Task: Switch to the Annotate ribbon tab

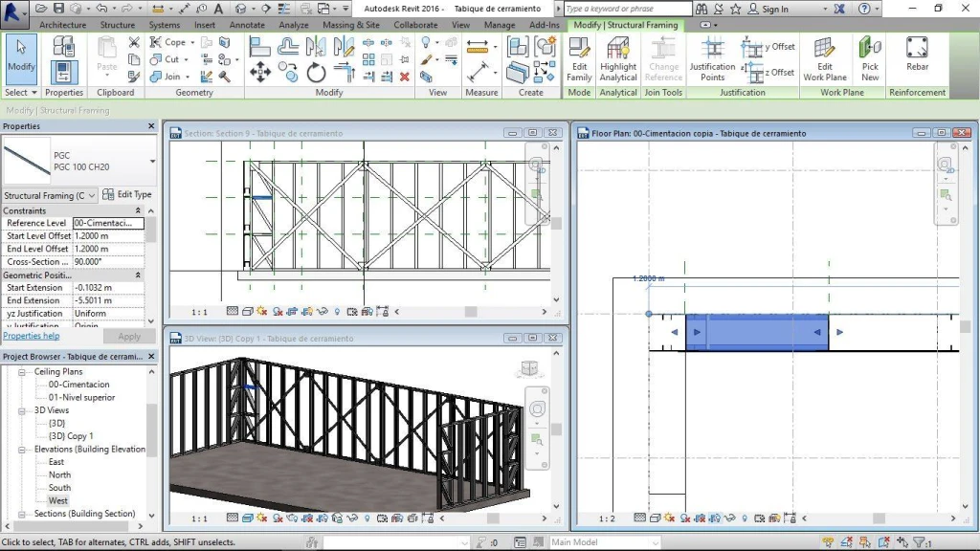Action: pyautogui.click(x=247, y=25)
